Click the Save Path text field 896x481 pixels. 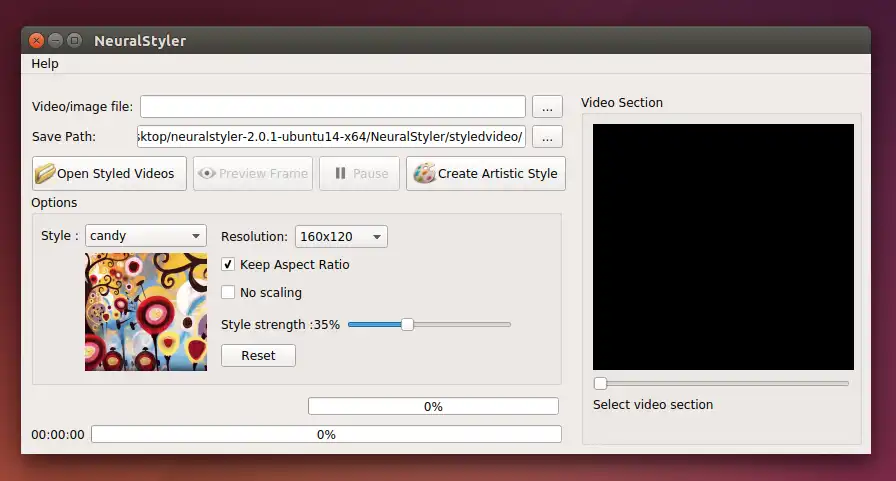tap(331, 137)
